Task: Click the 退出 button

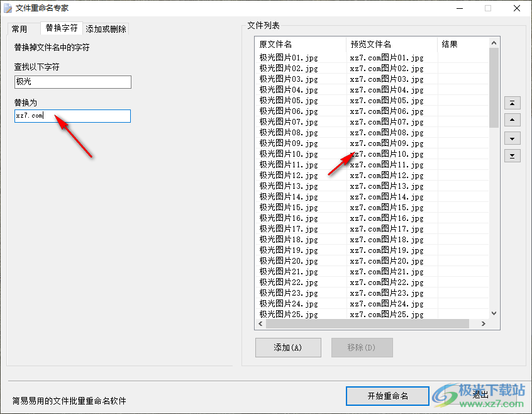Action: [480, 394]
